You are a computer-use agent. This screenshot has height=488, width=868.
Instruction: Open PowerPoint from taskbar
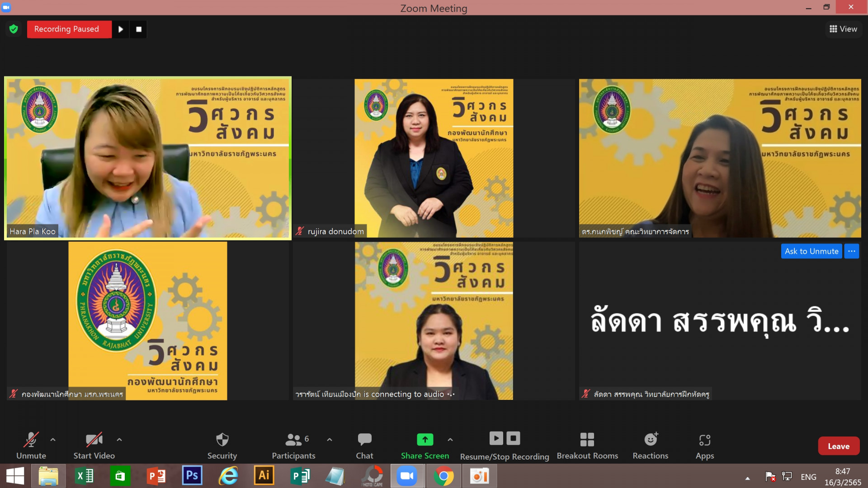(x=156, y=476)
